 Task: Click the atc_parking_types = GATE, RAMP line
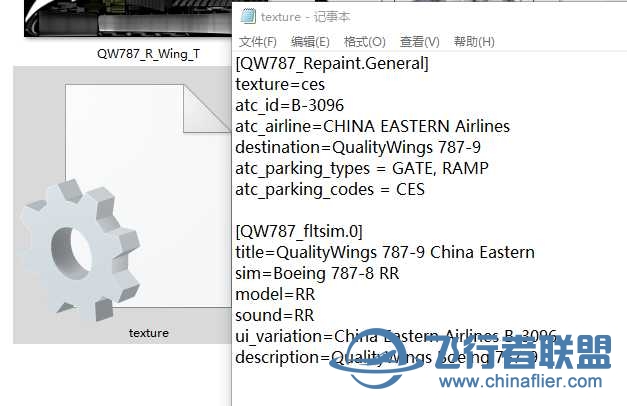pyautogui.click(x=362, y=168)
